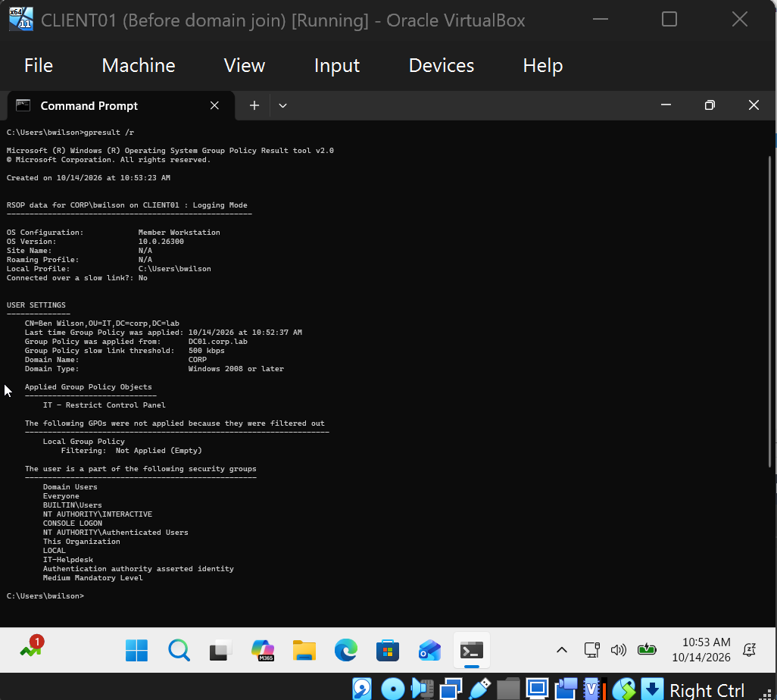
Task: Open the audio settings indicator in status bar
Action: 422,689
